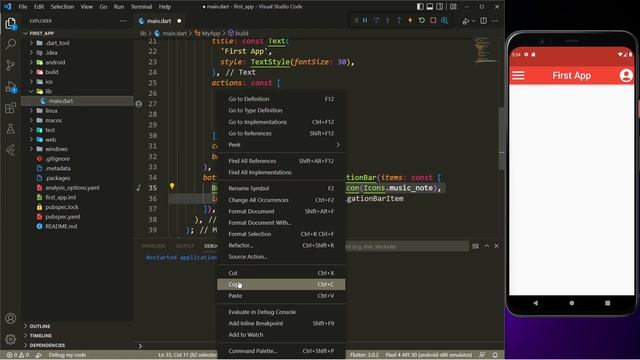This screenshot has height=360, width=640.
Task: Open the Flutter sidebar icon
Action: coord(11,150)
